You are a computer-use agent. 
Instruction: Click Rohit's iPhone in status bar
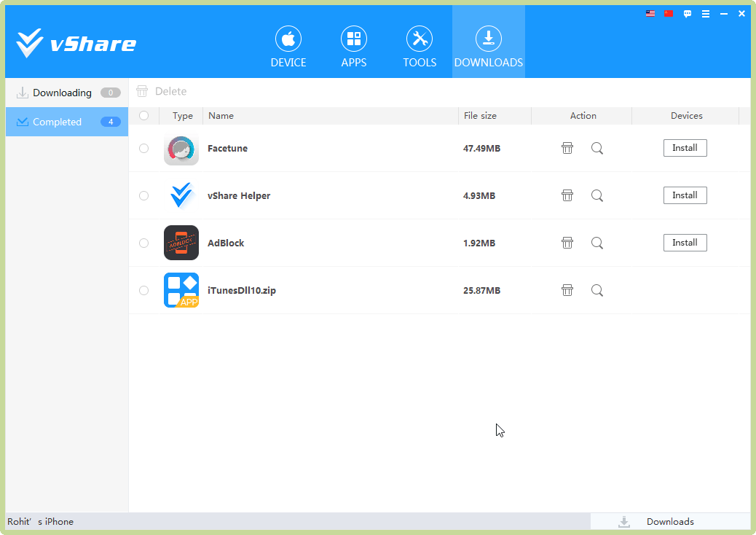point(41,521)
